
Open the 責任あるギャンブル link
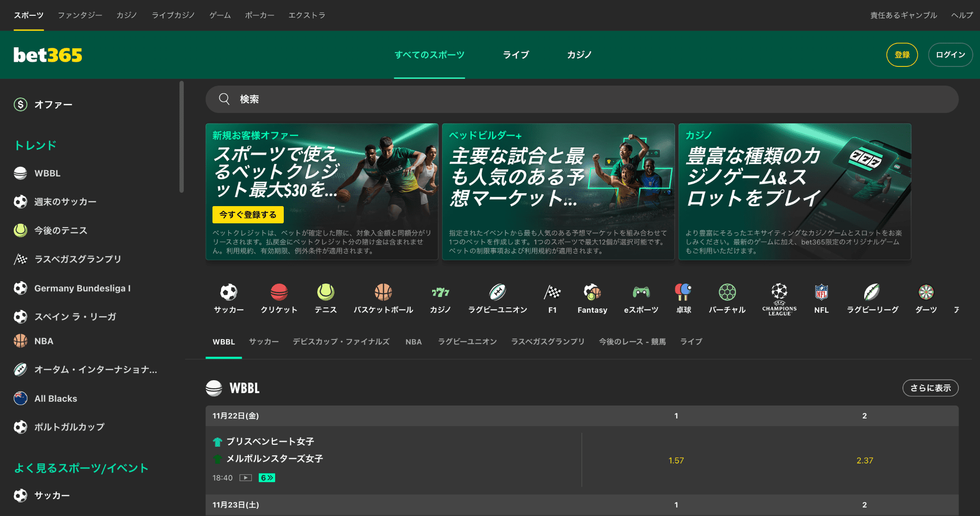tap(903, 15)
